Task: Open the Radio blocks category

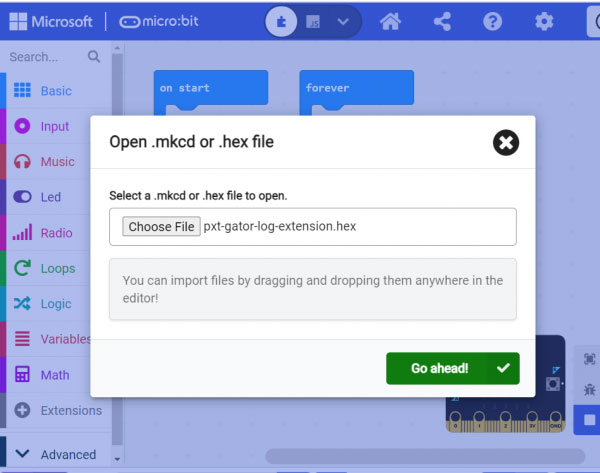Action: 55,233
